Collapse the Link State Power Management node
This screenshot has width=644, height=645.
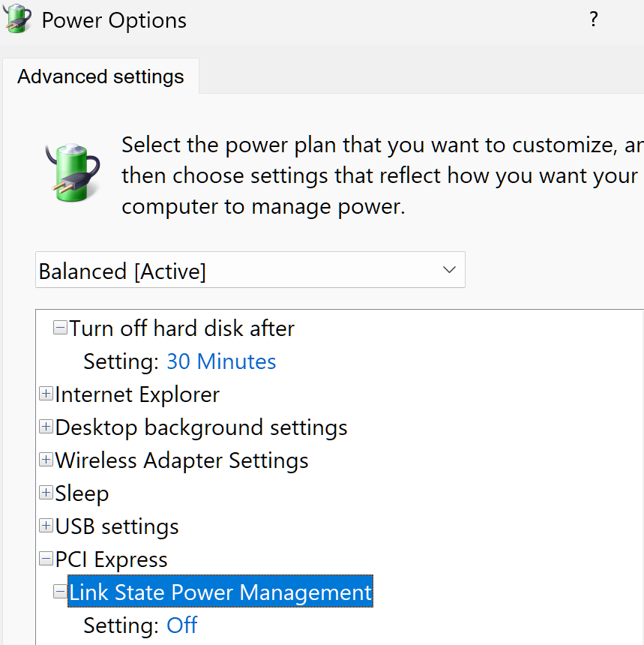point(60,592)
